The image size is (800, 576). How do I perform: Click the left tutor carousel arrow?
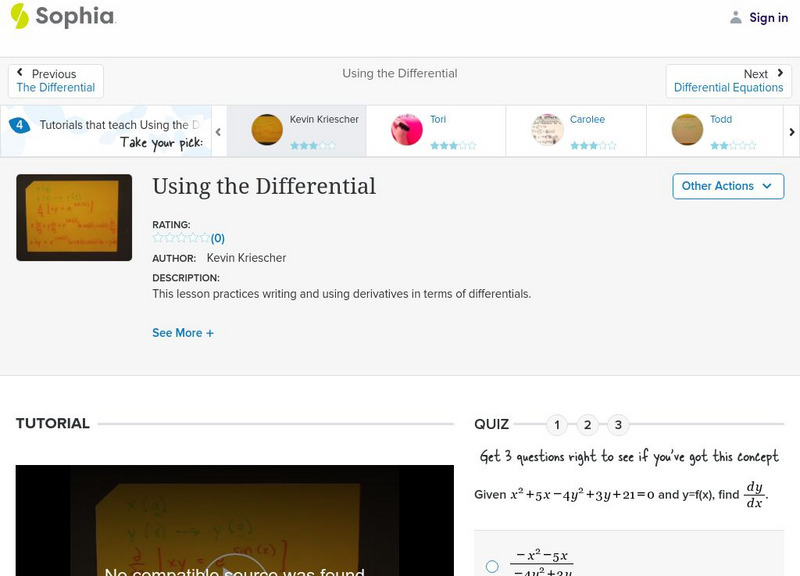click(x=218, y=131)
